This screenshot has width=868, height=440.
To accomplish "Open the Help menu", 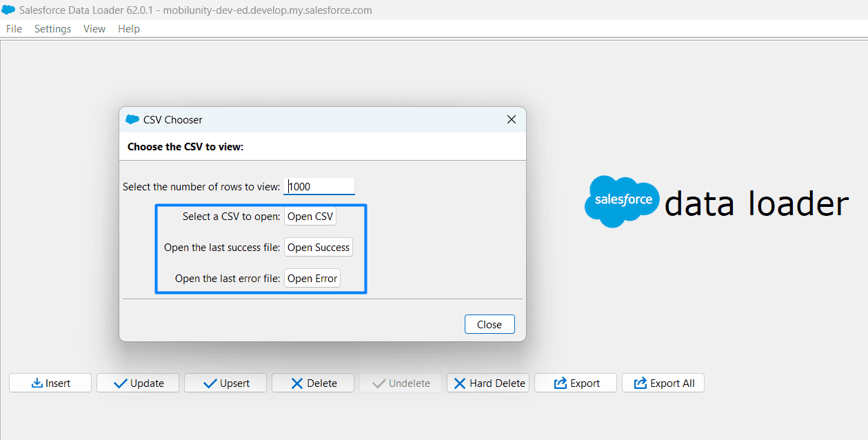I will click(129, 29).
